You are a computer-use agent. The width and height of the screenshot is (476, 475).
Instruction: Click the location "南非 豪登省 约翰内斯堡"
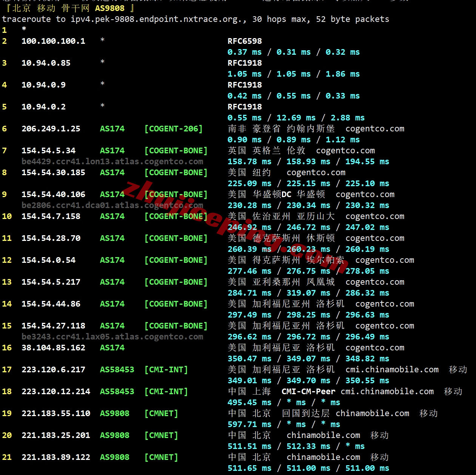pos(281,129)
